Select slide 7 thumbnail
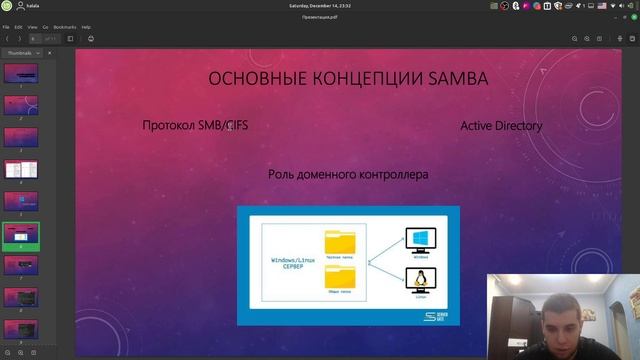Viewport: 640px width, 360px height. coord(21,265)
